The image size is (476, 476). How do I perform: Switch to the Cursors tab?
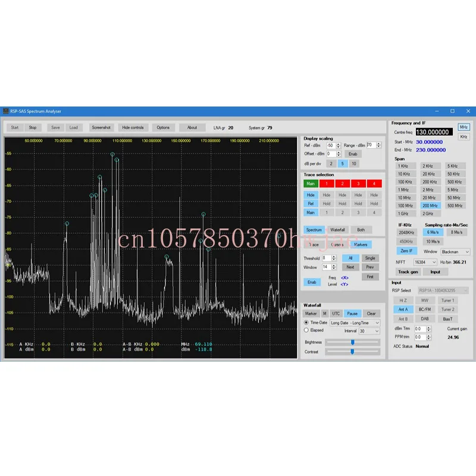click(337, 245)
